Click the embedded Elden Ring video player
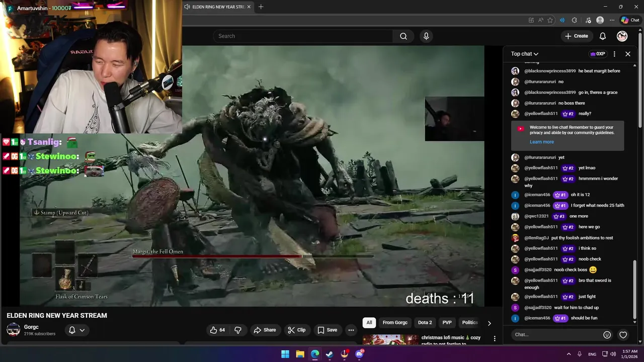644x362 pixels. (x=252, y=176)
